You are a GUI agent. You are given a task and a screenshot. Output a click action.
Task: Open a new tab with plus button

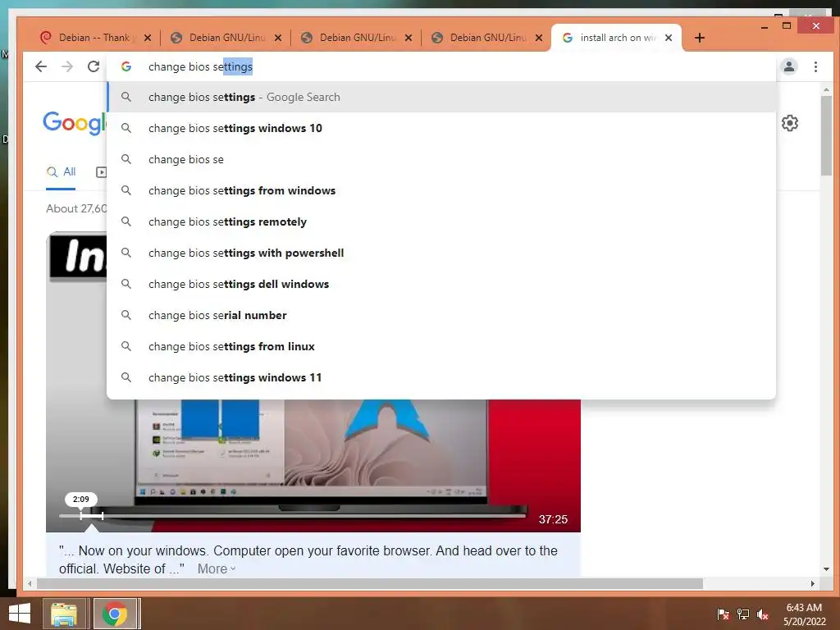tap(699, 38)
